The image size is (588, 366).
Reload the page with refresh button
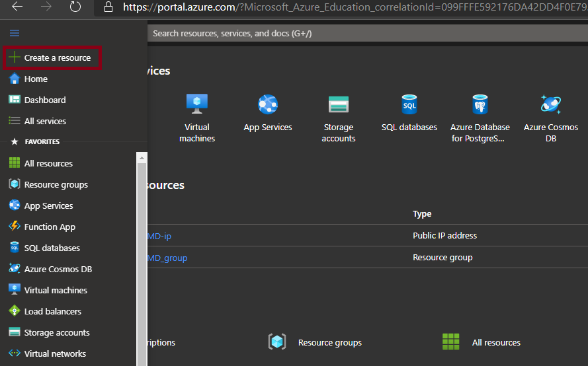[75, 7]
